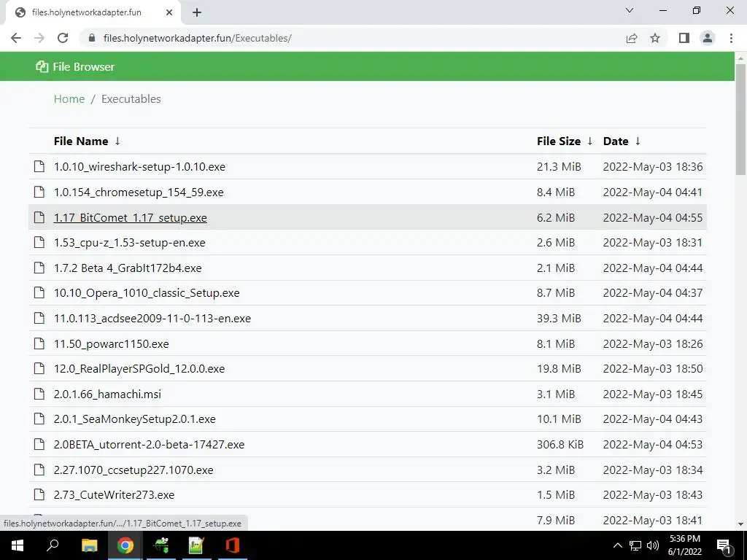Open the notification center icon
The image size is (747, 560).
click(x=724, y=545)
